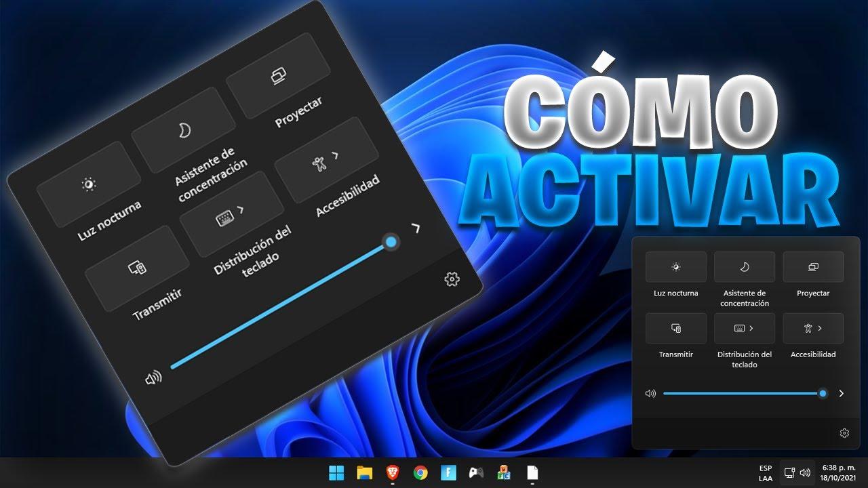The height and width of the screenshot is (488, 868).
Task: Open the quick settings gear icon
Action: (x=844, y=432)
